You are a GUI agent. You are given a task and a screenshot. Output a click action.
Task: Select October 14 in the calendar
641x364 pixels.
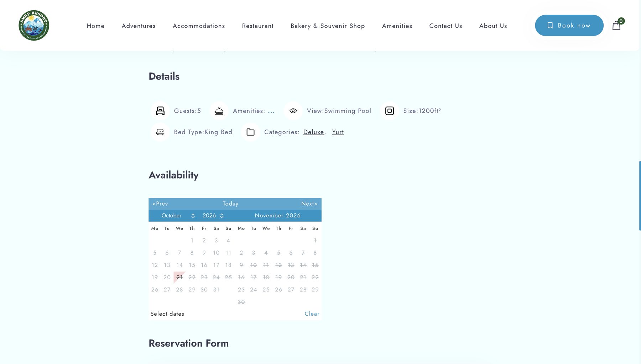coord(179,265)
